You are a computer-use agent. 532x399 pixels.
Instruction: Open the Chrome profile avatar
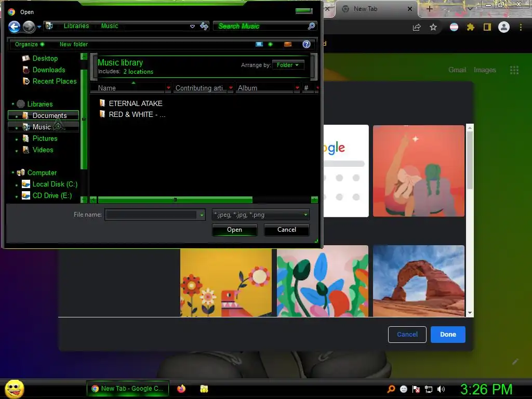click(504, 27)
